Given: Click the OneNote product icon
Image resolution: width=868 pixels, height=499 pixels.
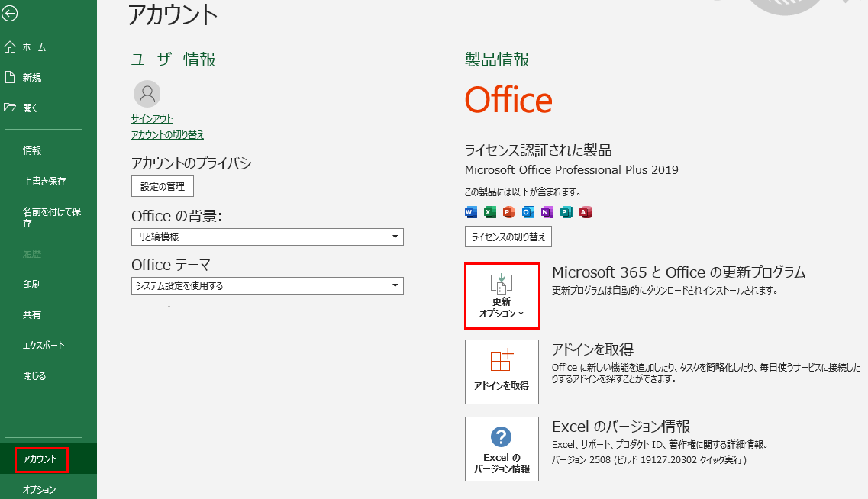Looking at the screenshot, I should [x=547, y=212].
